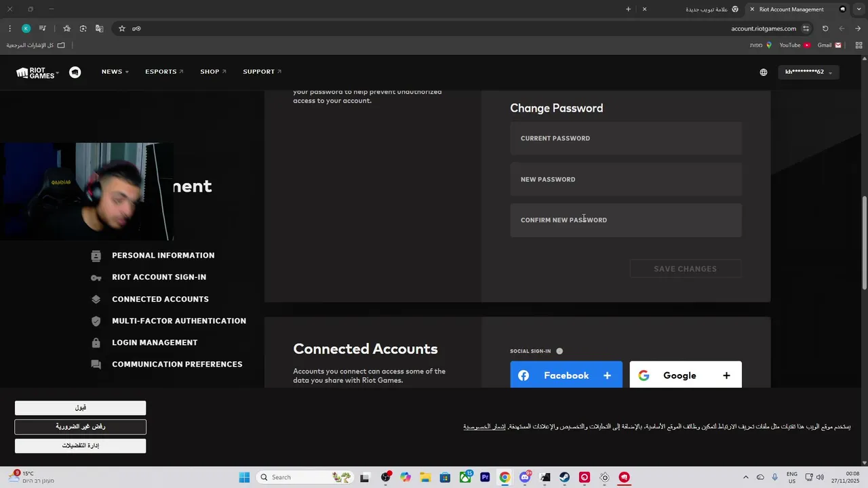868x488 pixels.
Task: Open the Microsoft Store taskbar icon
Action: [x=445, y=477]
